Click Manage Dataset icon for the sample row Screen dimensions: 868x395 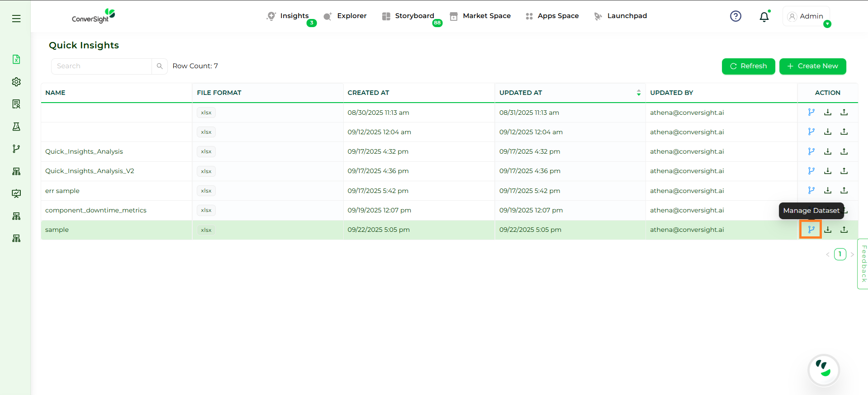pyautogui.click(x=811, y=230)
